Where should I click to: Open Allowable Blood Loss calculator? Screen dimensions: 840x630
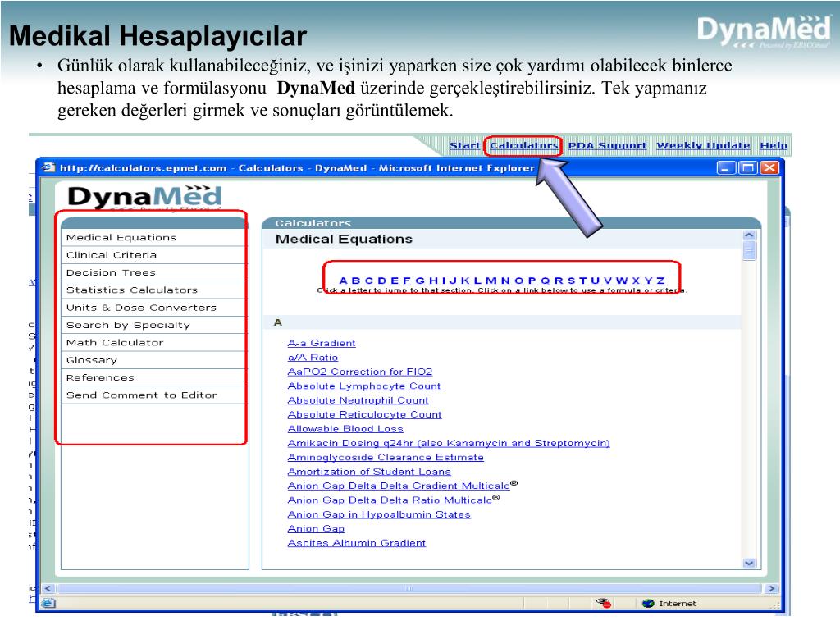point(345,428)
